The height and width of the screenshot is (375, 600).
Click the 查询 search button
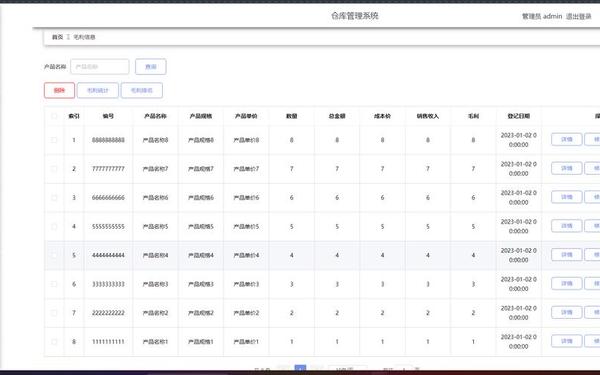click(x=150, y=67)
